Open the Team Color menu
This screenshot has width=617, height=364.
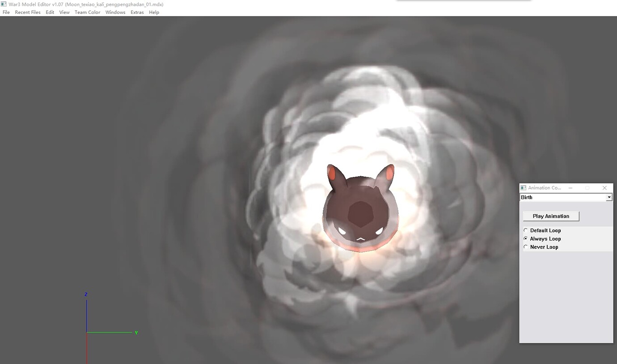[x=88, y=12]
